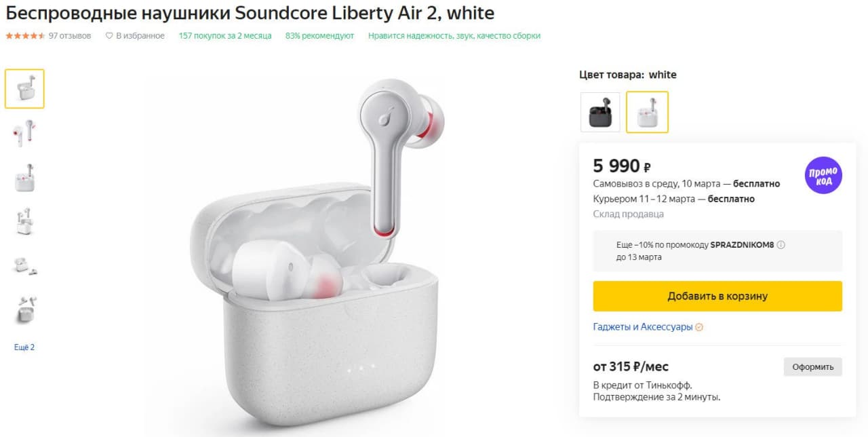868x437 pixels.
Task: Click the Оформить credit button
Action: (x=812, y=367)
